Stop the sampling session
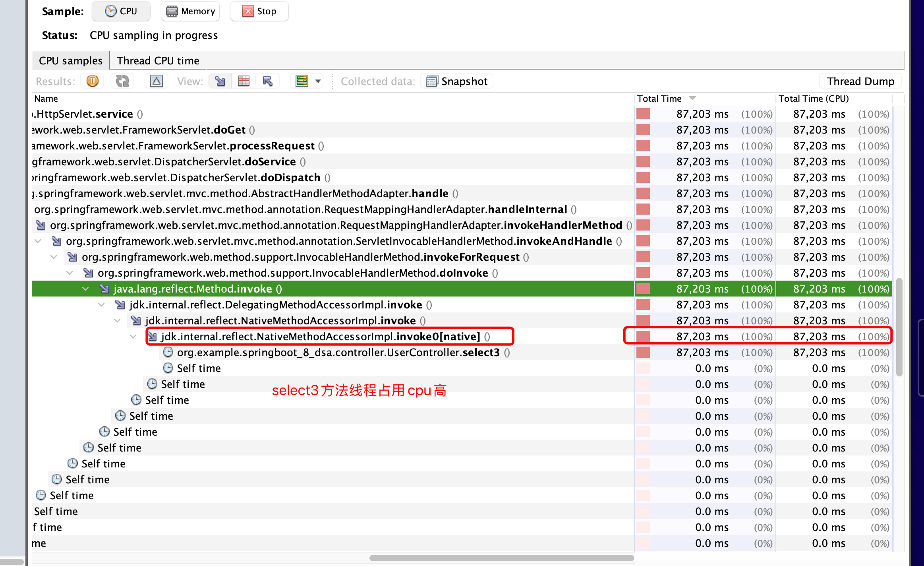 point(259,11)
